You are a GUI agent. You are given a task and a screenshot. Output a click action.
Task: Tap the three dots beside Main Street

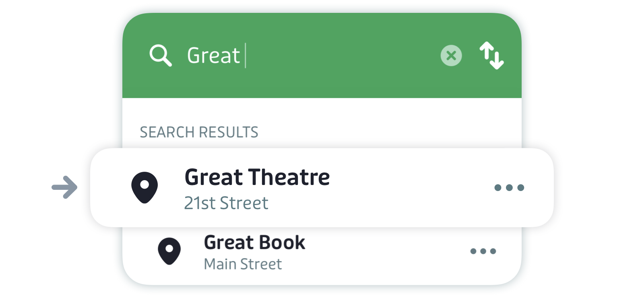click(x=483, y=251)
